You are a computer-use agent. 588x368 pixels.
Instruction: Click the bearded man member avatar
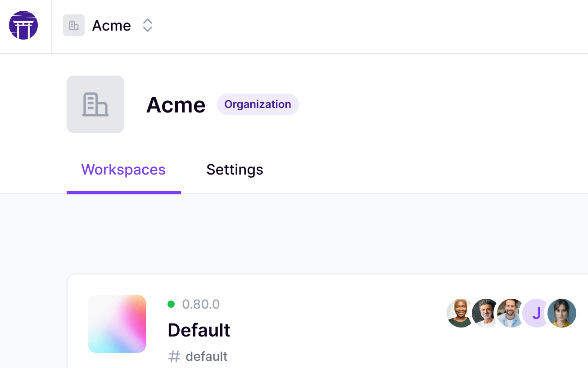click(x=510, y=313)
